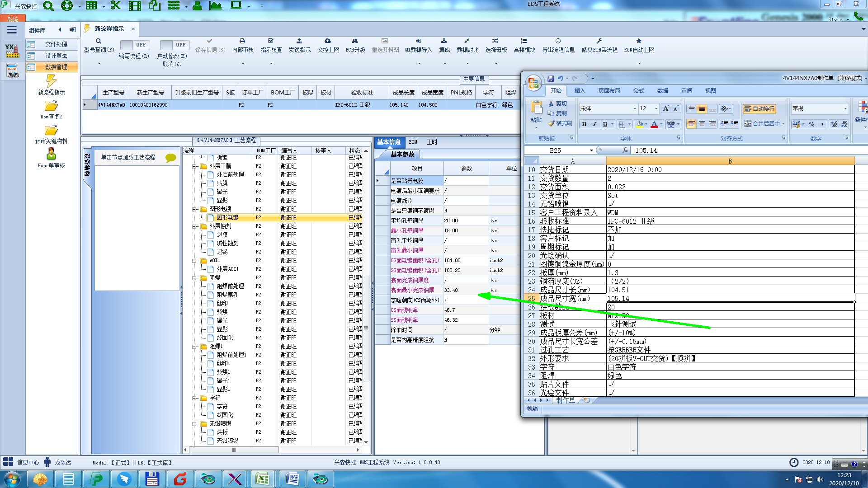
Task: Click Excel 剪切 cut button
Action: pos(557,103)
